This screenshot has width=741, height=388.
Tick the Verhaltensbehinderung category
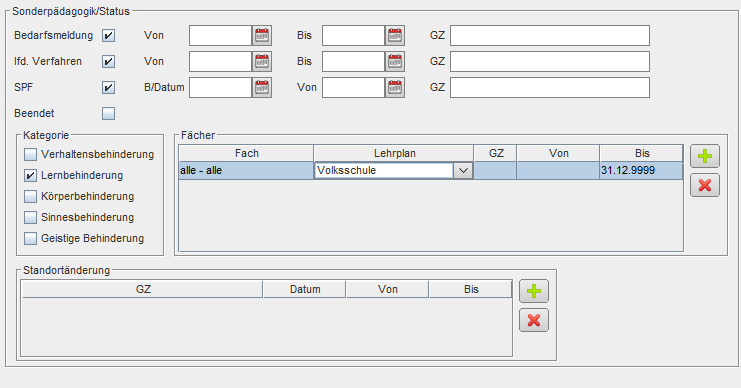click(30, 155)
